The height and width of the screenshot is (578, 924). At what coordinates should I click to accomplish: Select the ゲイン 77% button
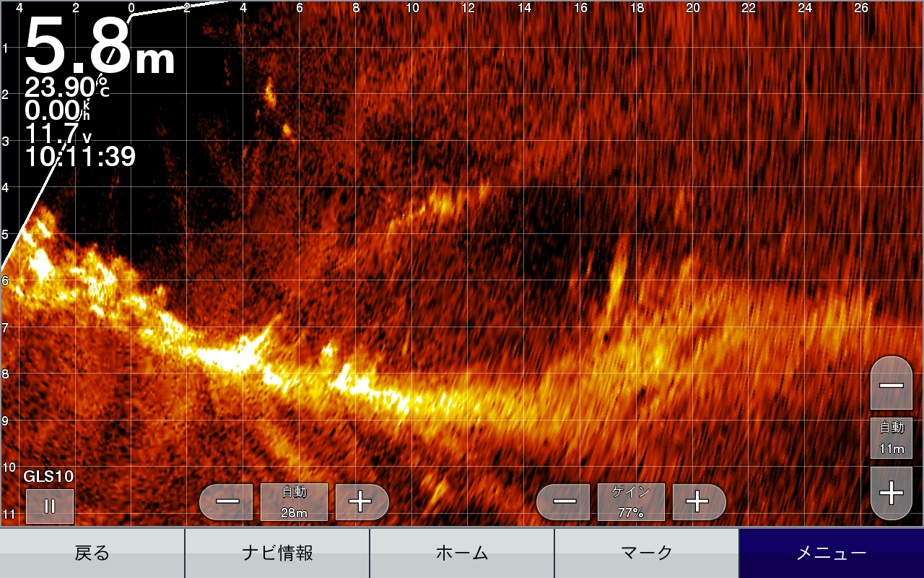tap(631, 501)
